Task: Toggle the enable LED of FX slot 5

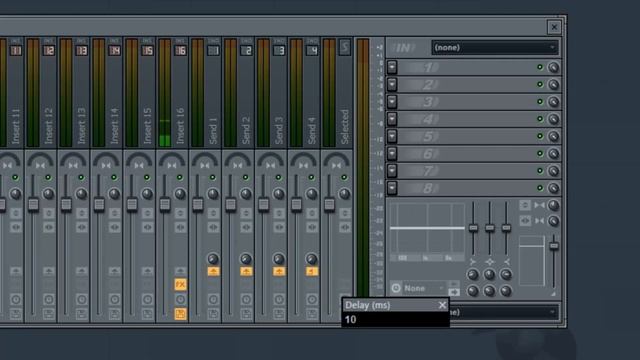Action: tap(540, 136)
